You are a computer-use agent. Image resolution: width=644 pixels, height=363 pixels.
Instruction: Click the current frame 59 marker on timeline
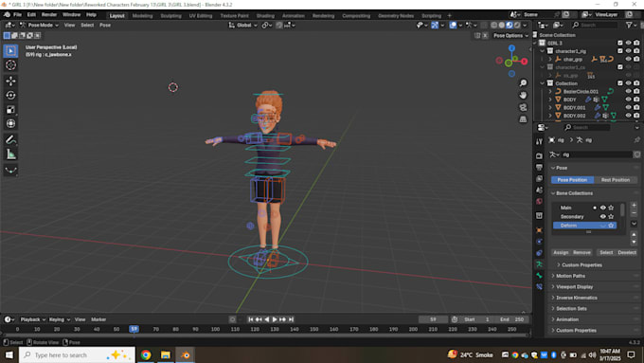pyautogui.click(x=134, y=329)
